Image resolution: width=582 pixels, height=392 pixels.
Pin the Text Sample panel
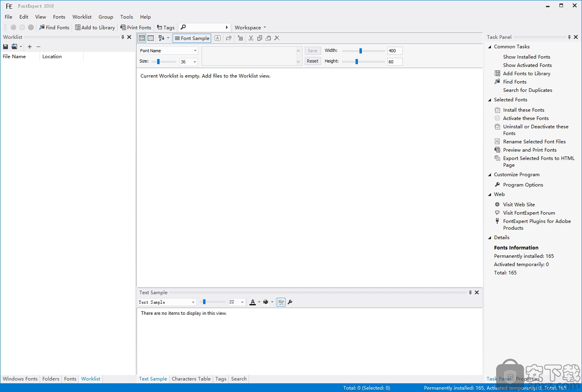pos(470,292)
